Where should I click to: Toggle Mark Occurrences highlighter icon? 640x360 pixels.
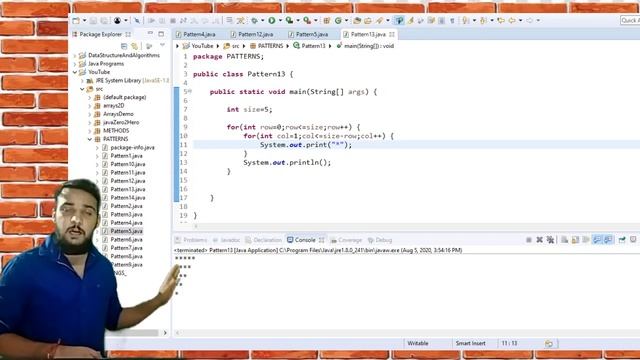tap(411, 20)
